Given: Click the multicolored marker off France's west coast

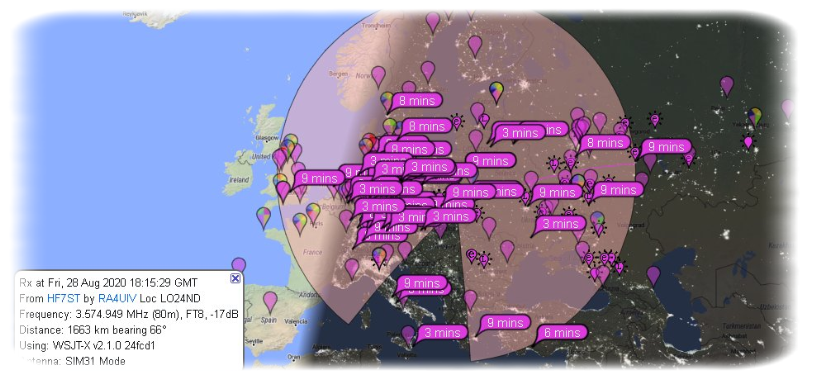Looking at the screenshot, I should point(264,217).
